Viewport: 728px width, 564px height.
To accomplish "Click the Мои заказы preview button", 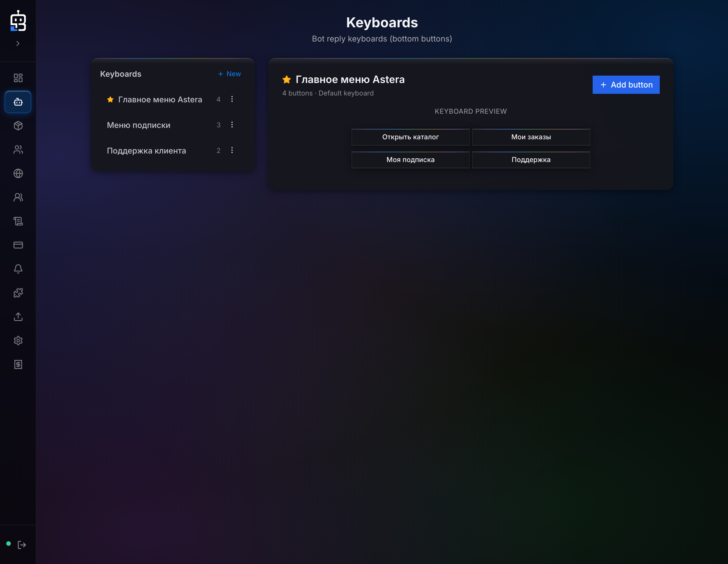I will [531, 137].
